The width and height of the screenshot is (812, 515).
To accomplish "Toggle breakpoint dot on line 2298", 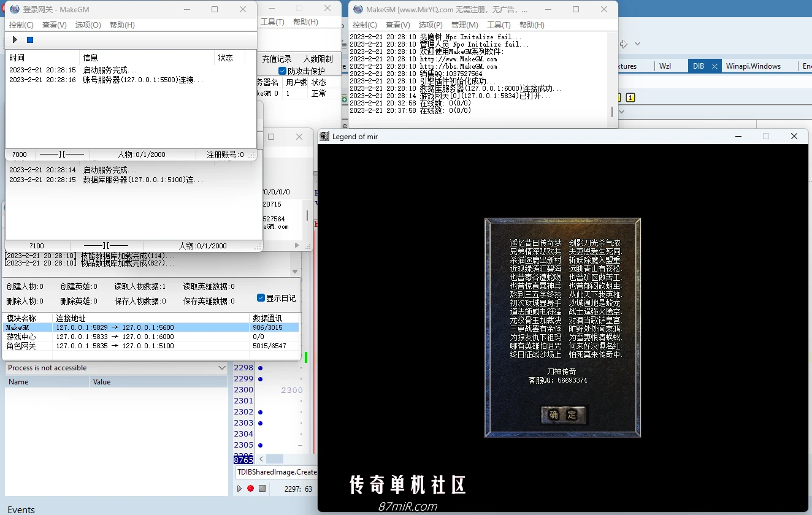I will (x=260, y=368).
